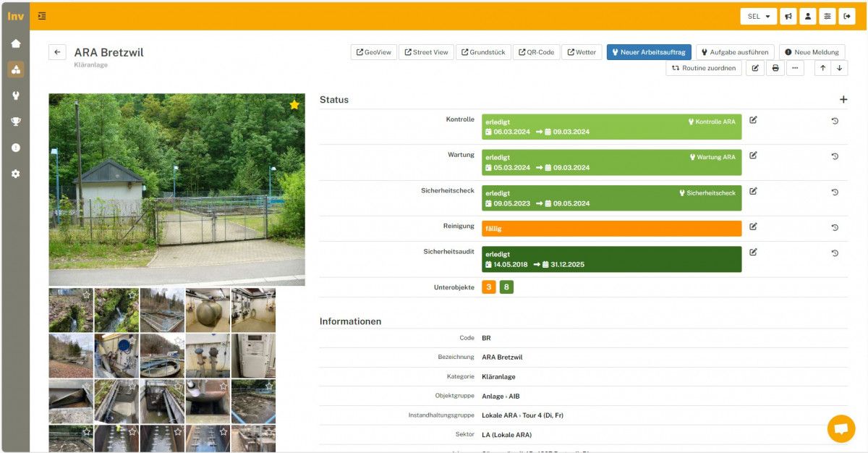The height and width of the screenshot is (453, 868).
Task: Toggle the favorite star on main photo
Action: tap(294, 105)
